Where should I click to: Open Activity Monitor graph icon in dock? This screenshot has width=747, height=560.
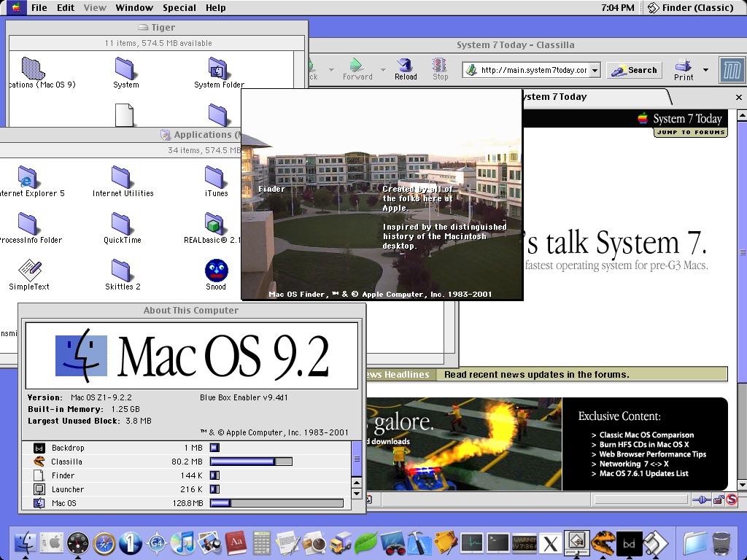(472, 542)
